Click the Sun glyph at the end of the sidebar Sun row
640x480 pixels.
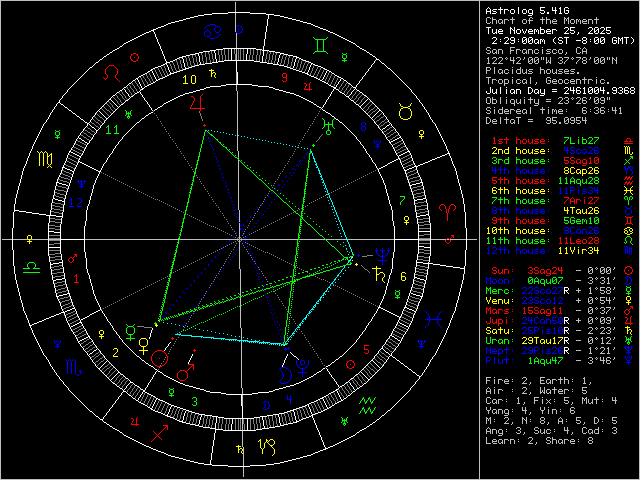629,271
